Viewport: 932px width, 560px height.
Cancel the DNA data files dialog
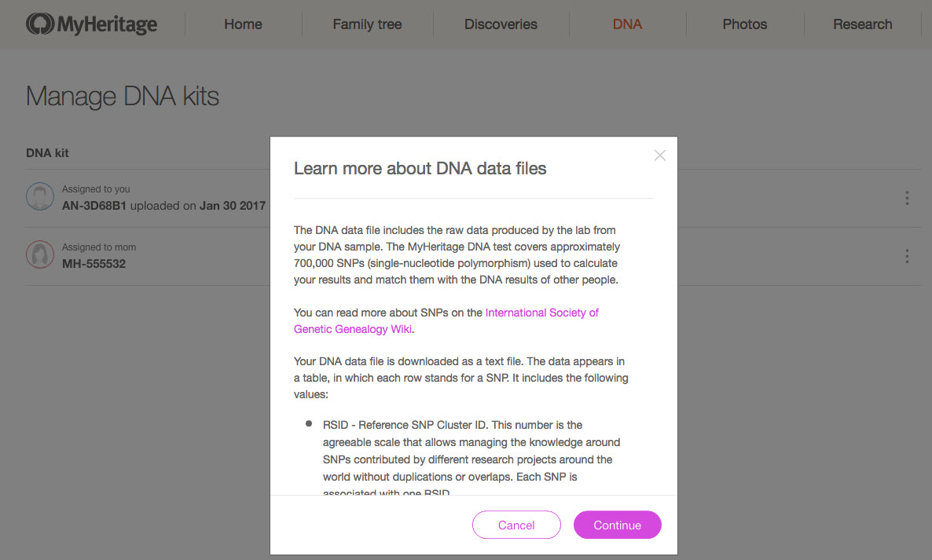point(516,525)
